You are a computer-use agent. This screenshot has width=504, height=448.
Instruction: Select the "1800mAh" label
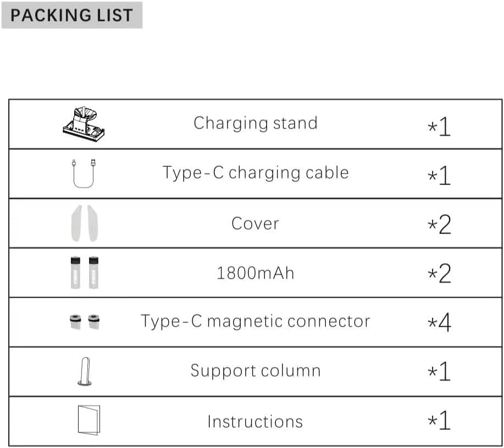pyautogui.click(x=255, y=273)
